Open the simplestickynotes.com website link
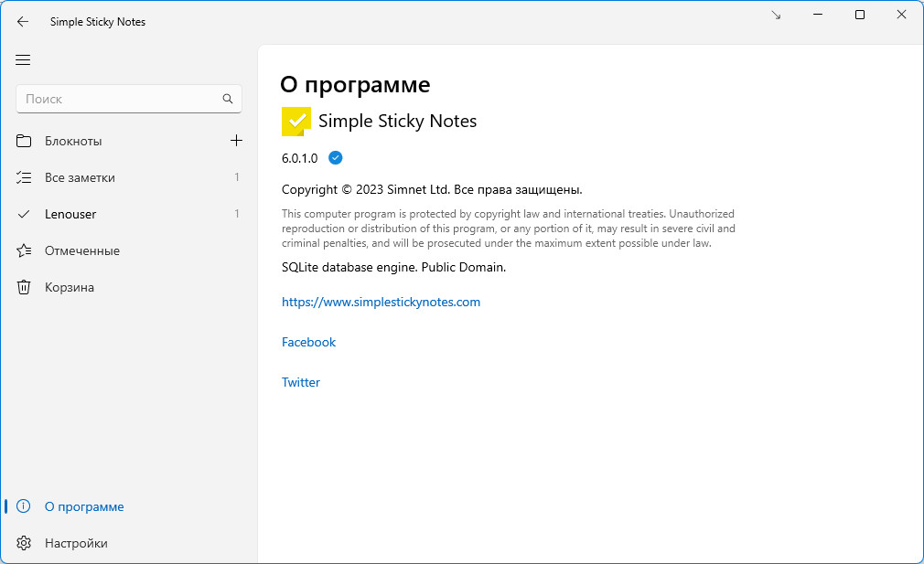 381,302
